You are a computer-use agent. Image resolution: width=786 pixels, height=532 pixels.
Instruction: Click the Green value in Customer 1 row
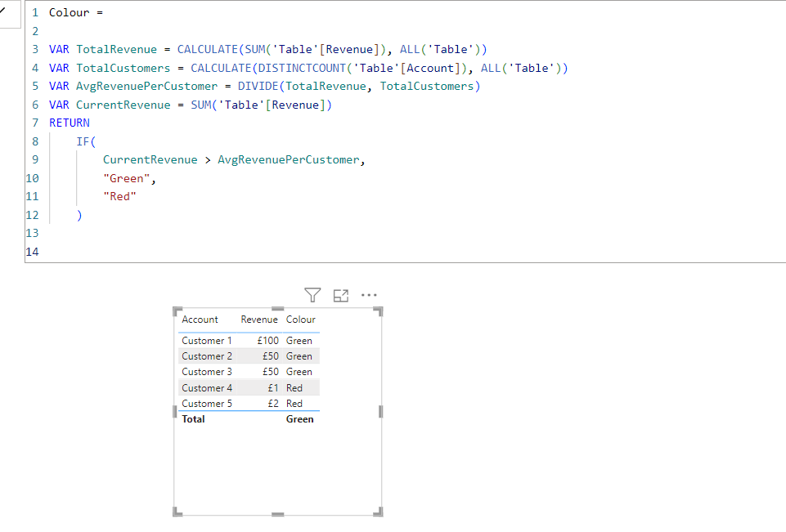click(x=299, y=341)
